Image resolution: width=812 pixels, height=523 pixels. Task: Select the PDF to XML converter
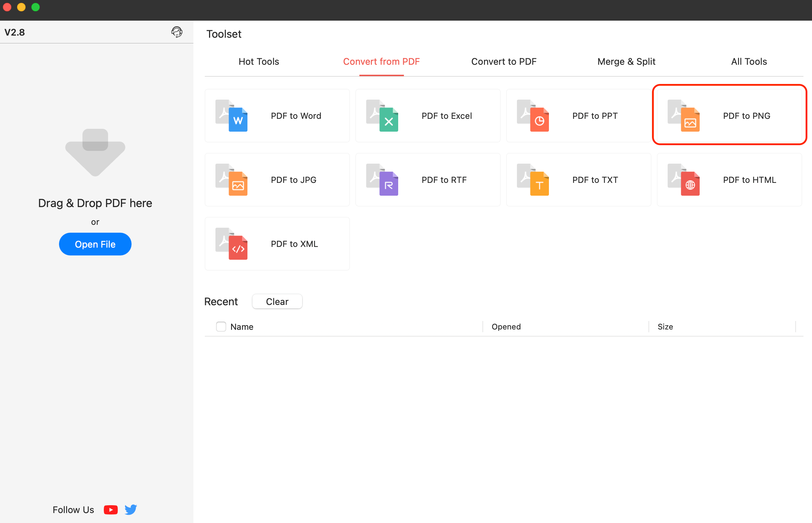tap(277, 243)
